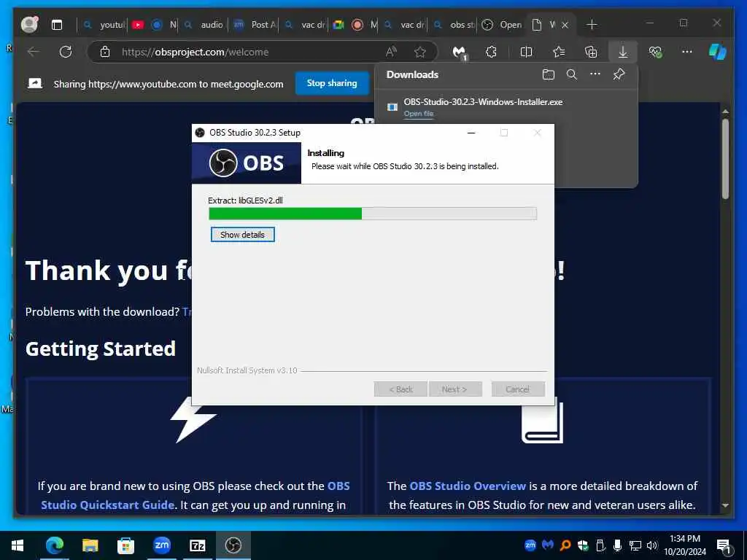Search downloads with the magnifier icon
This screenshot has height=560, width=747.
click(x=572, y=74)
